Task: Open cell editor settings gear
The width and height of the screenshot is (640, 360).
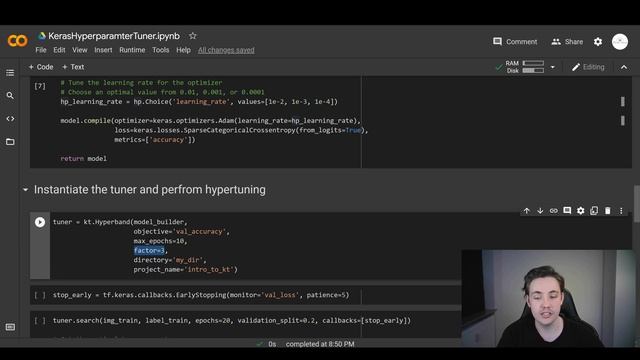Action: (580, 211)
